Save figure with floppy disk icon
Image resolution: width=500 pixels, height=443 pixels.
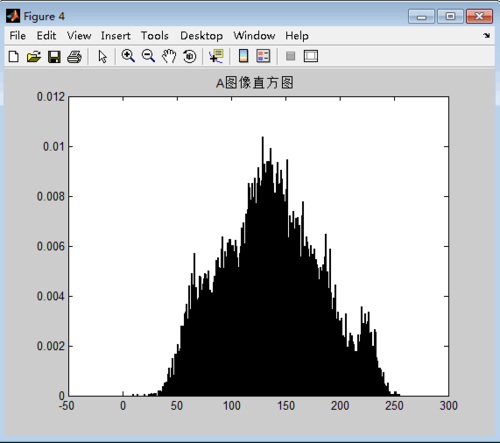click(x=54, y=56)
